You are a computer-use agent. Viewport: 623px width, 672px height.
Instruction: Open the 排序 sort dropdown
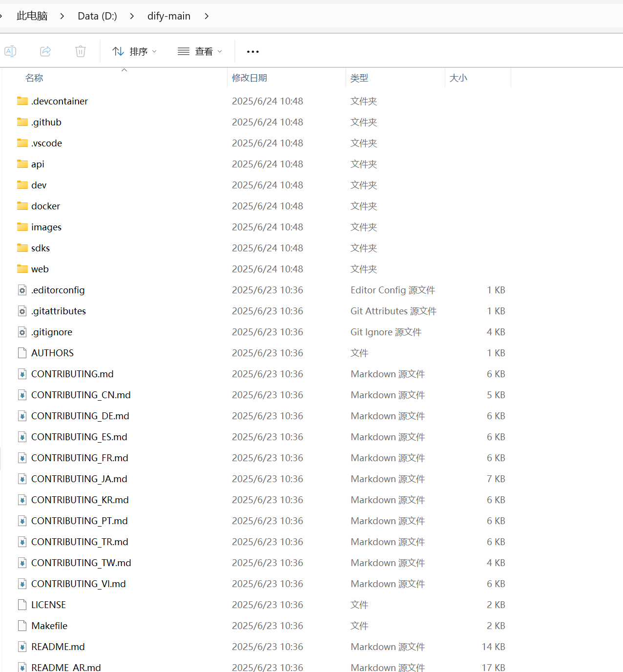[134, 51]
